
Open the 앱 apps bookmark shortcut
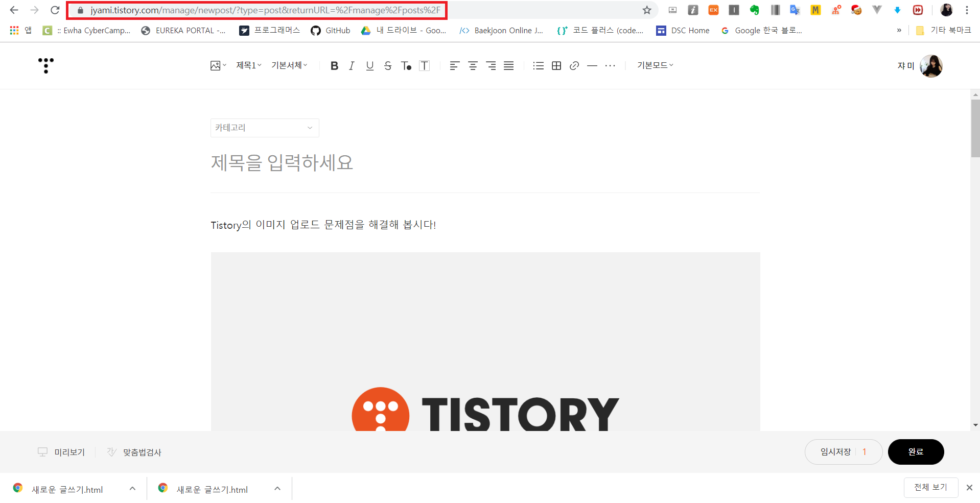click(20, 31)
